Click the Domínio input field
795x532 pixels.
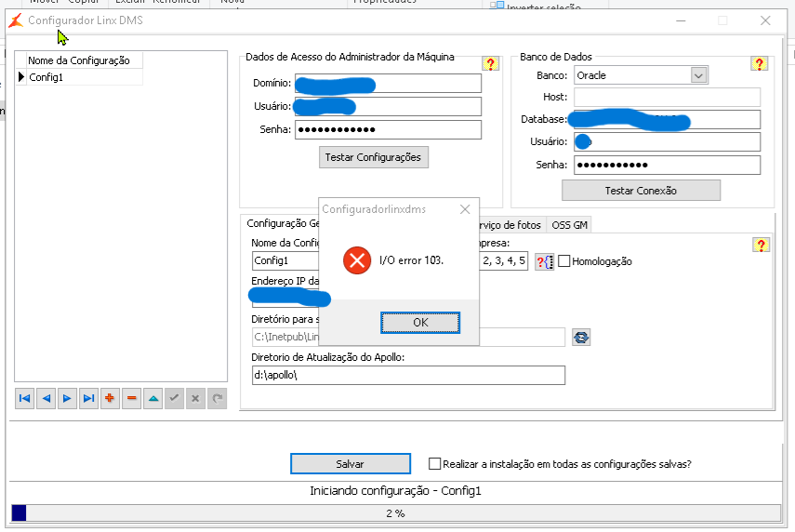tap(388, 84)
